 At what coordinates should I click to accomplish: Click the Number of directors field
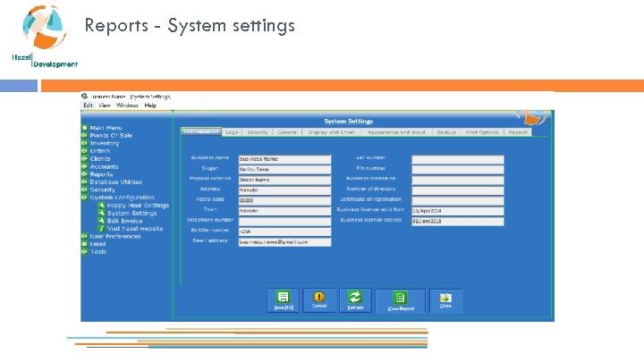(x=458, y=190)
